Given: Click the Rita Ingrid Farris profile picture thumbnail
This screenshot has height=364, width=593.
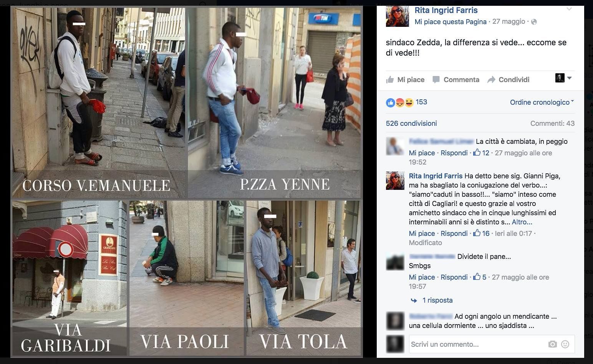Looking at the screenshot, I should [x=397, y=16].
